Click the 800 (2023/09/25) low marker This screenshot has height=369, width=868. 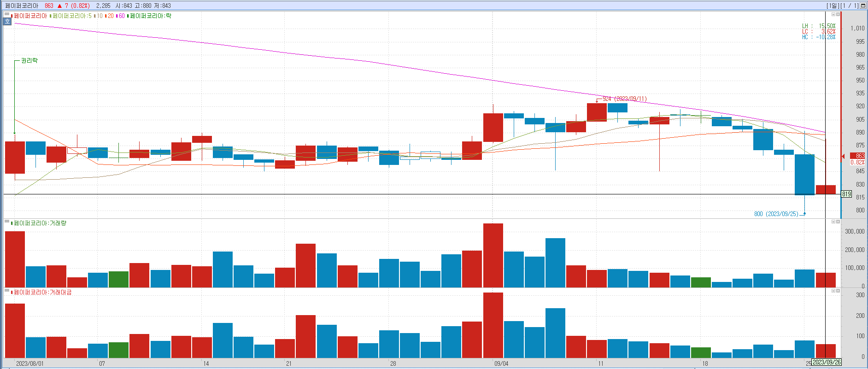click(x=776, y=214)
